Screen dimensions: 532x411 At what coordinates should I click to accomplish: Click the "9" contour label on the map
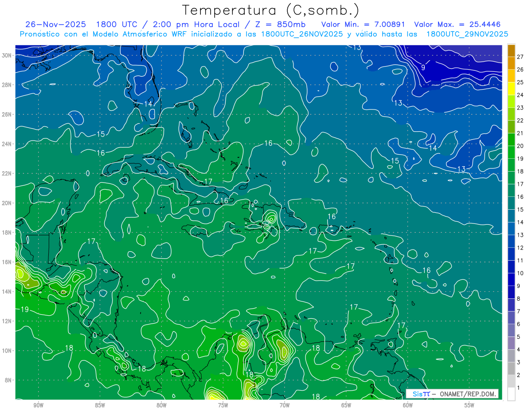point(423,67)
